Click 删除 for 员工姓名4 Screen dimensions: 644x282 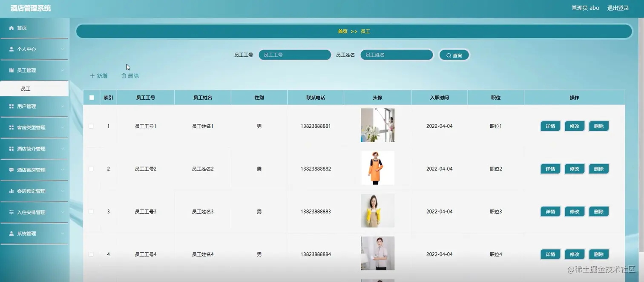click(x=599, y=254)
